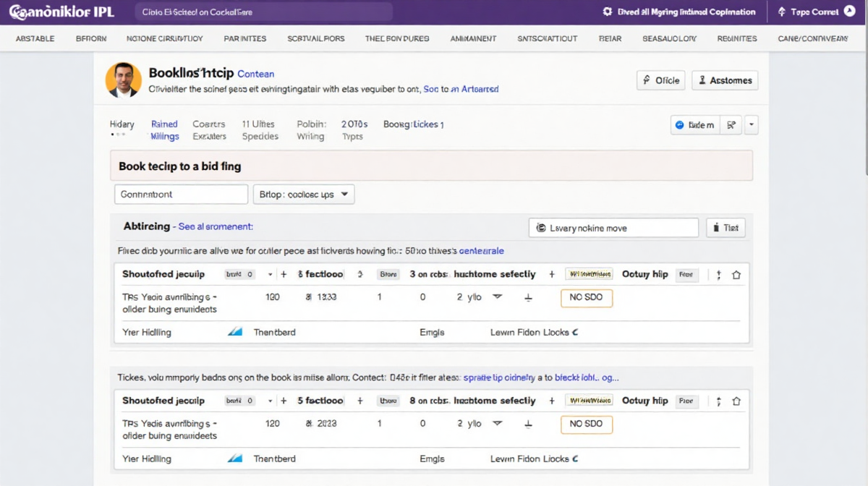Click the Boogl:Lickes 1 tab
The image size is (868, 486).
click(413, 124)
